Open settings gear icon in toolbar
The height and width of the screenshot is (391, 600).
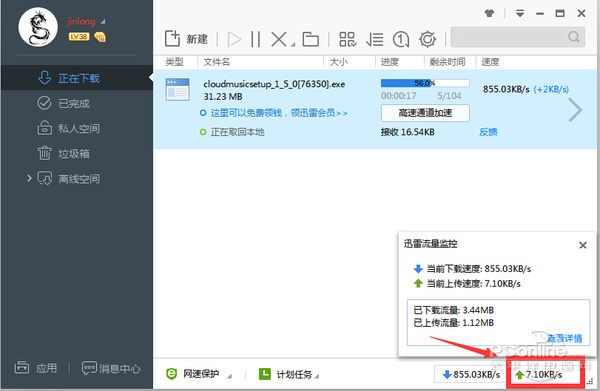[x=427, y=39]
